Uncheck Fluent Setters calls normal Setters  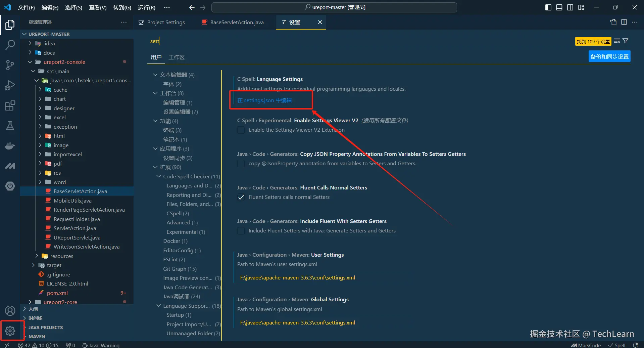click(241, 197)
